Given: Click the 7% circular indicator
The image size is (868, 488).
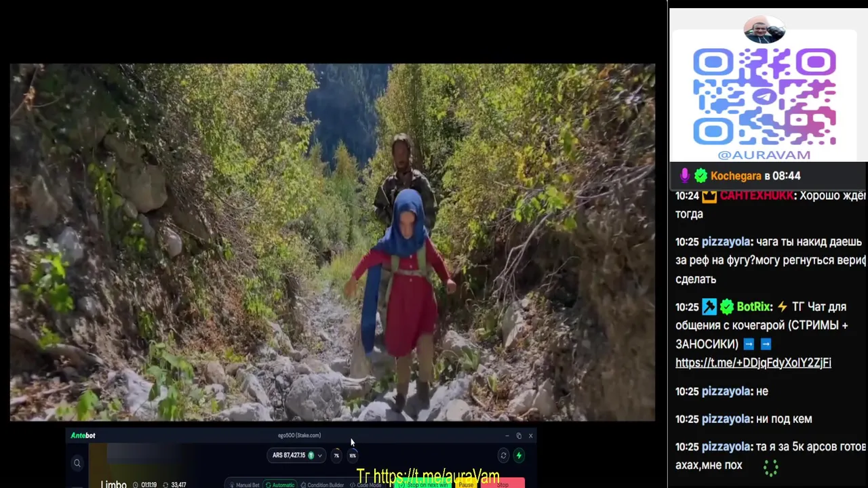Looking at the screenshot, I should click(x=336, y=455).
